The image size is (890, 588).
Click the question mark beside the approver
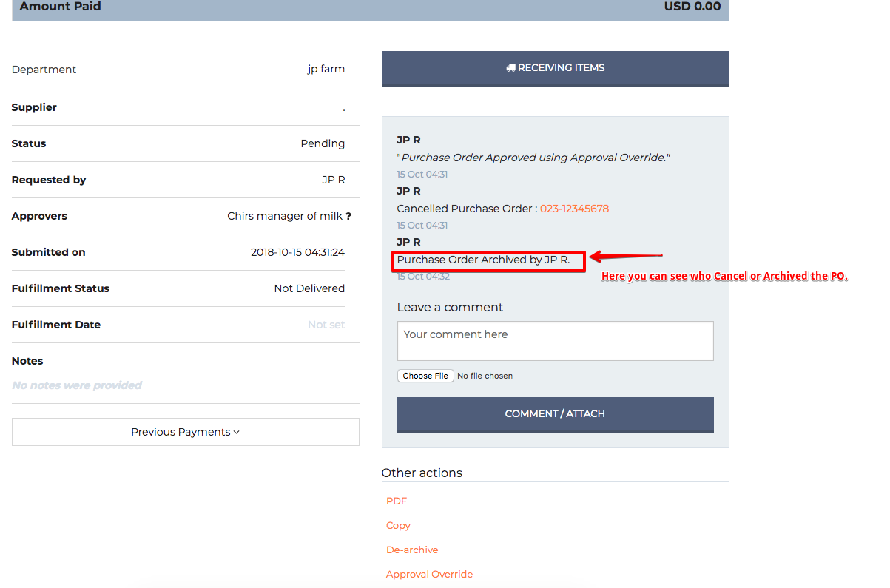348,217
